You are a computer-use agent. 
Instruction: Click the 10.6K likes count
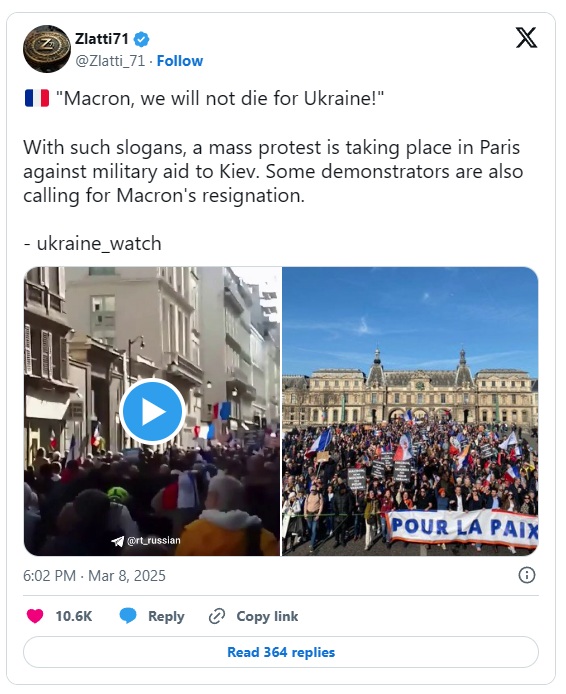74,616
